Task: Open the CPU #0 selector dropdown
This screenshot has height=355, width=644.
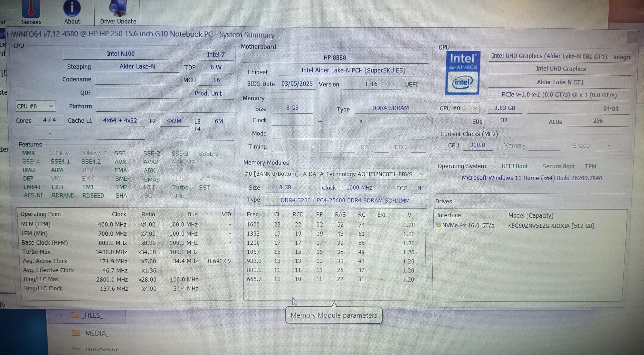Action: tap(35, 106)
